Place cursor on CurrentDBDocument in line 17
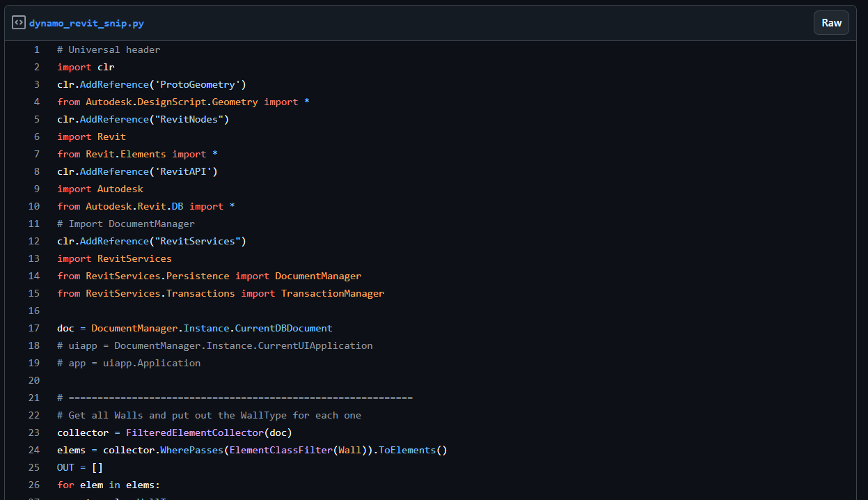 coord(283,328)
